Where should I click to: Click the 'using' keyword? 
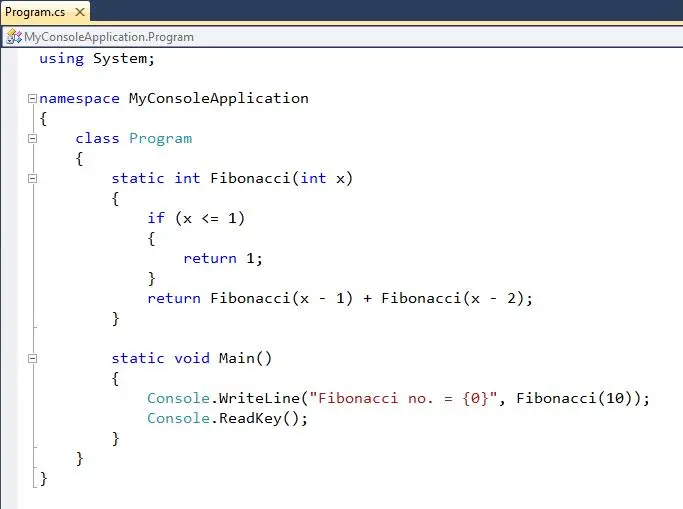point(61,59)
